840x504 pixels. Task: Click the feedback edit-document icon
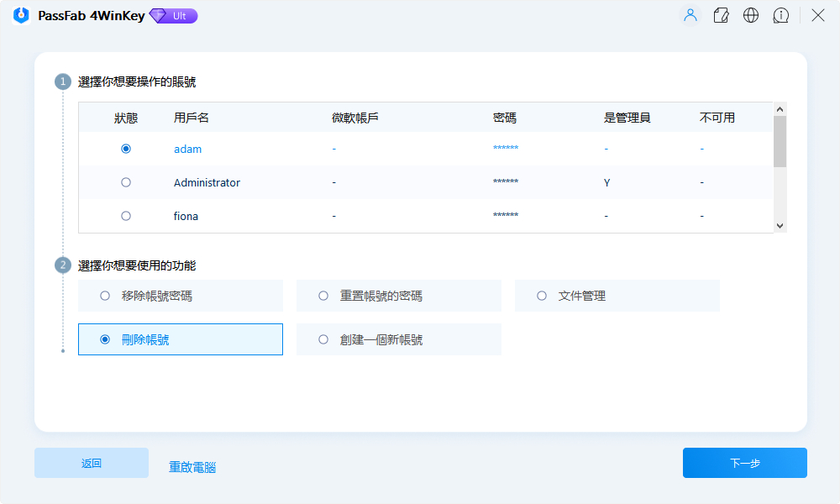pos(721,14)
